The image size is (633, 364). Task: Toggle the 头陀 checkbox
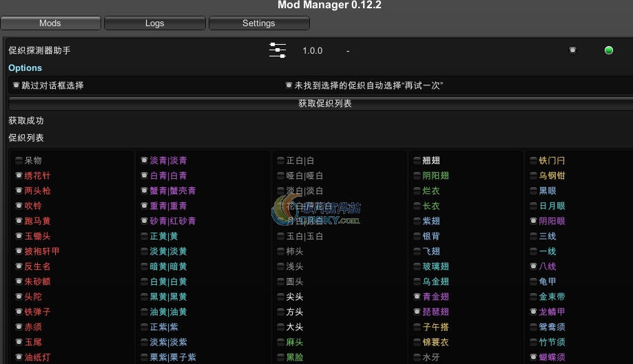coord(19,297)
